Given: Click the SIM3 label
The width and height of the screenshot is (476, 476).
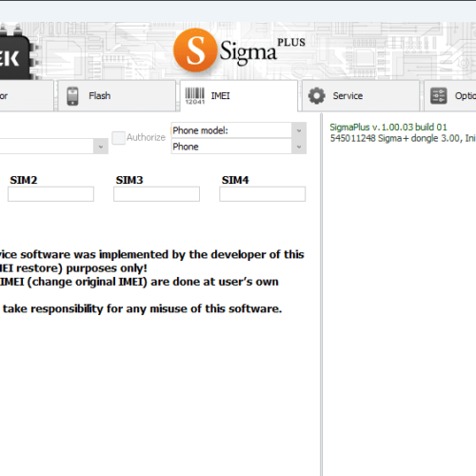Looking at the screenshot, I should pyautogui.click(x=129, y=180).
